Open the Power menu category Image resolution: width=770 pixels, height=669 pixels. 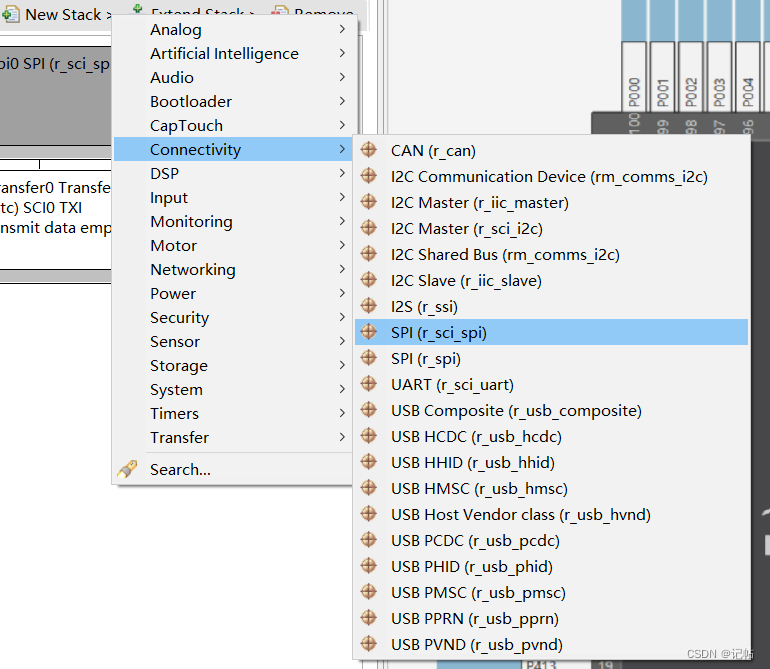point(233,293)
